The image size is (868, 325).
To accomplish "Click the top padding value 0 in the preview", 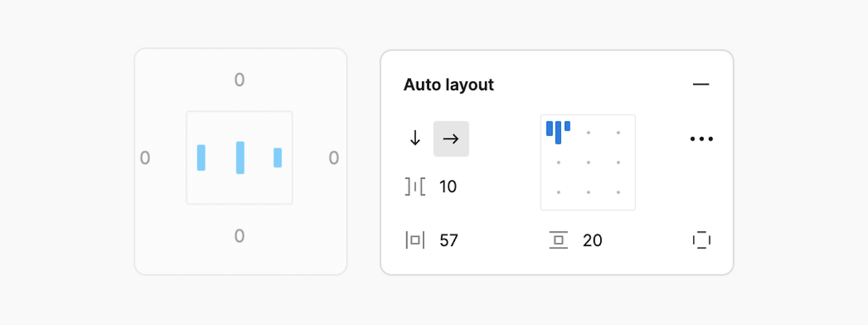I will (x=239, y=80).
